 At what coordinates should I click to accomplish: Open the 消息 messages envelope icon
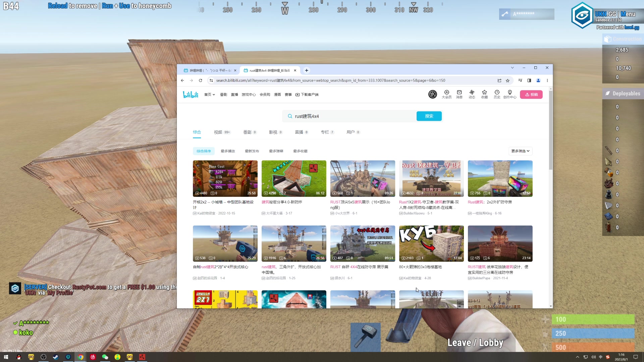pos(459,93)
